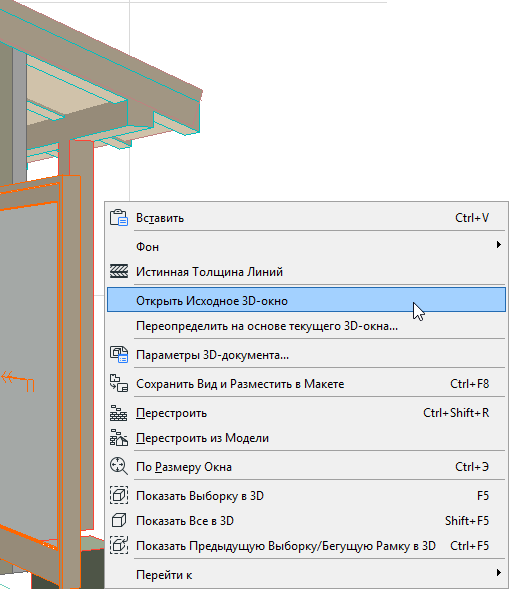Click the true line weight icon
The height and width of the screenshot is (589, 509).
(x=119, y=271)
